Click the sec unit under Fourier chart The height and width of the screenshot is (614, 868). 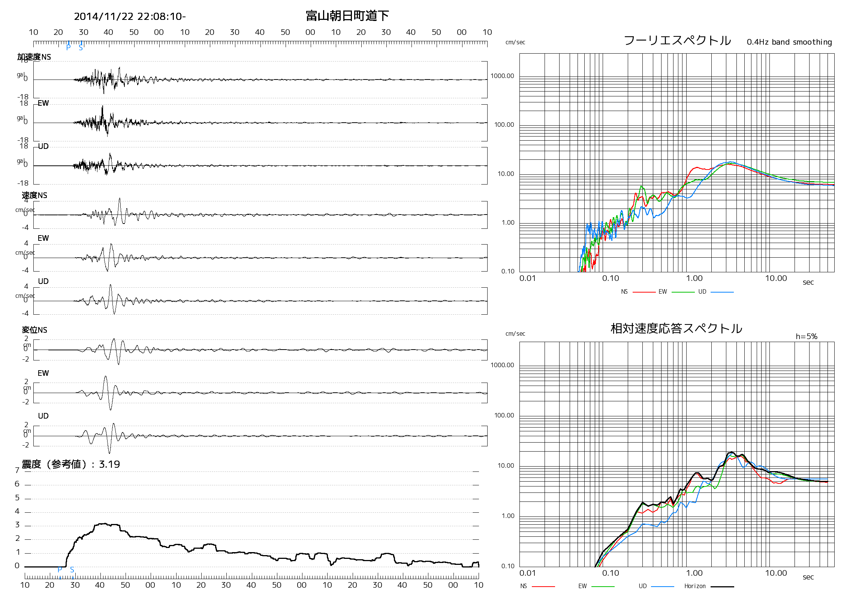point(808,282)
